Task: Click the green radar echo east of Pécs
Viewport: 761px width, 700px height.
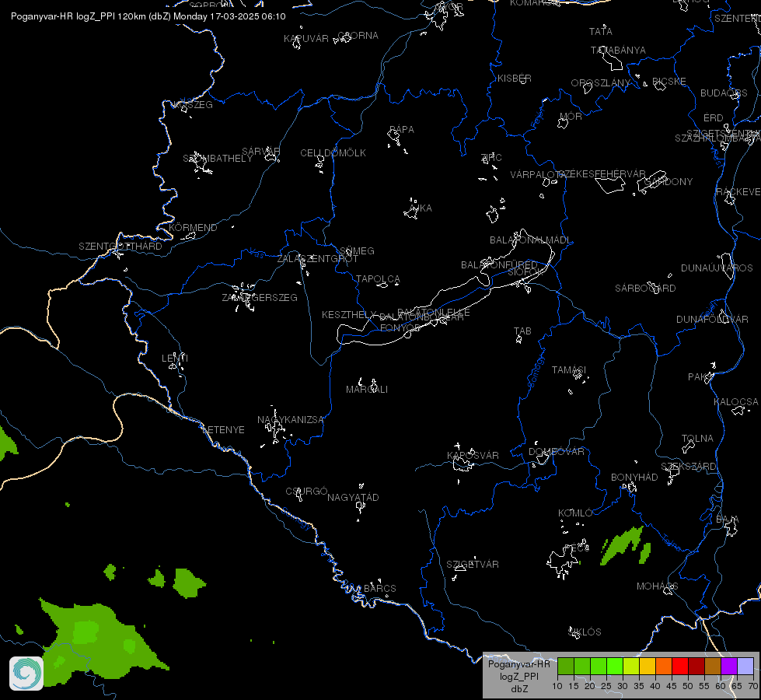Action: (x=622, y=545)
